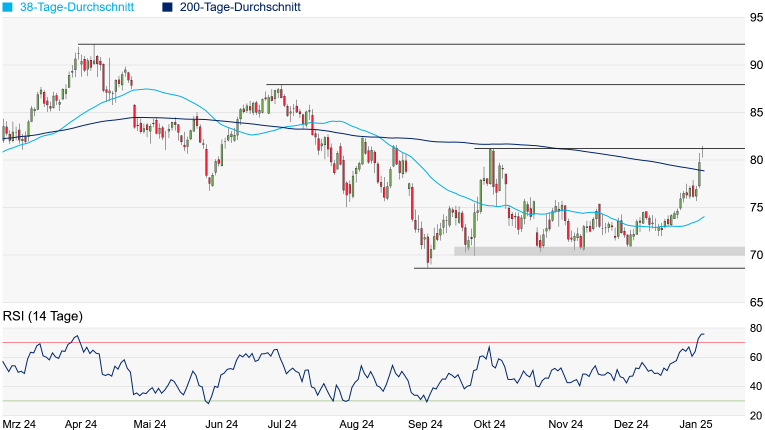Click the RSI (14 Tage) panel title
Screen dimensions: 765x430
[43, 316]
